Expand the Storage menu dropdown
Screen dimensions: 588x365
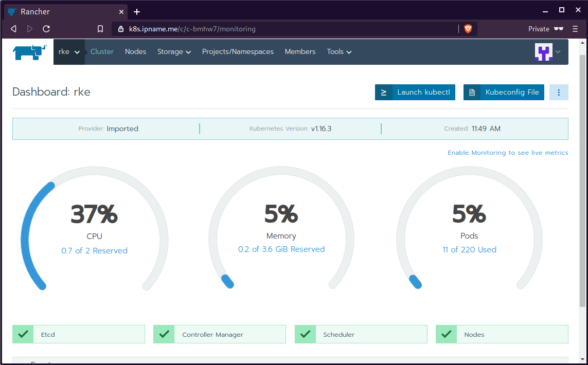[174, 52]
